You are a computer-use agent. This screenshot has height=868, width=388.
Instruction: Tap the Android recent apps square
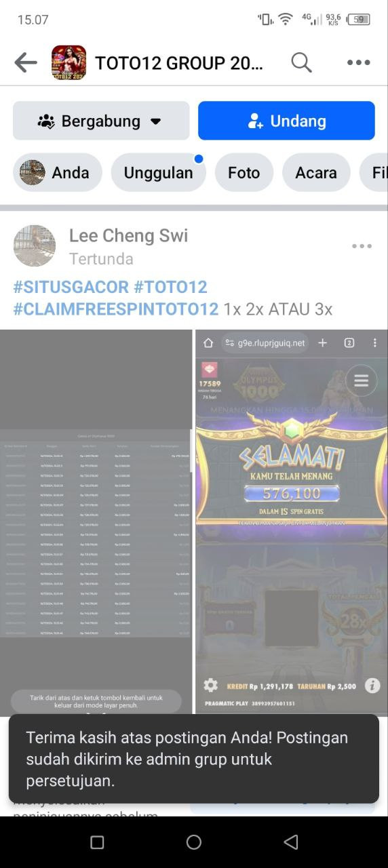pyautogui.click(x=97, y=842)
